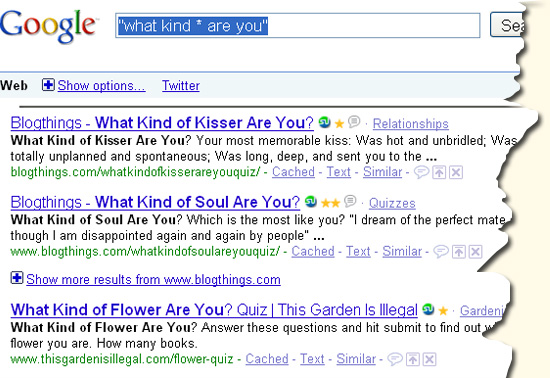Expand Show options plus icon
Viewport: 550px width, 378px height.
point(48,85)
